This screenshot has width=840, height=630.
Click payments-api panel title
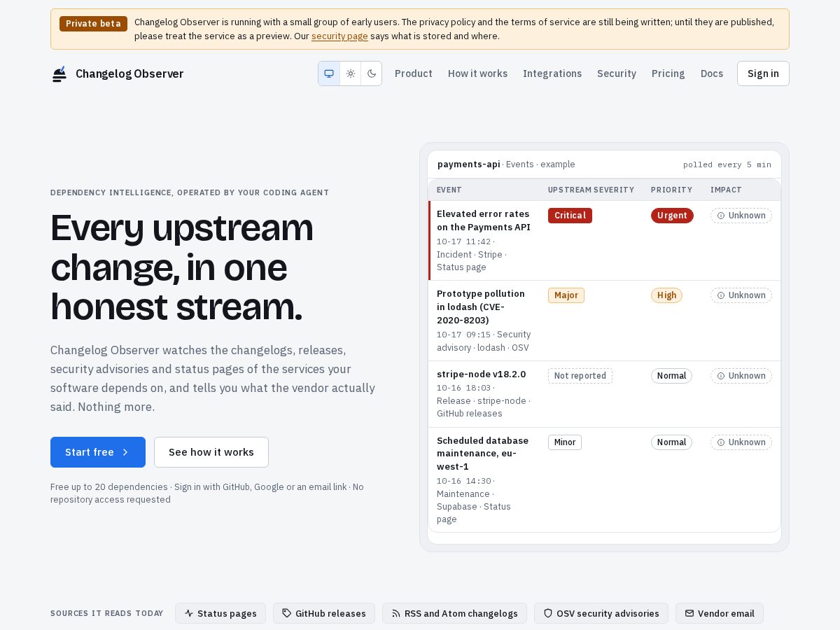[x=469, y=164]
